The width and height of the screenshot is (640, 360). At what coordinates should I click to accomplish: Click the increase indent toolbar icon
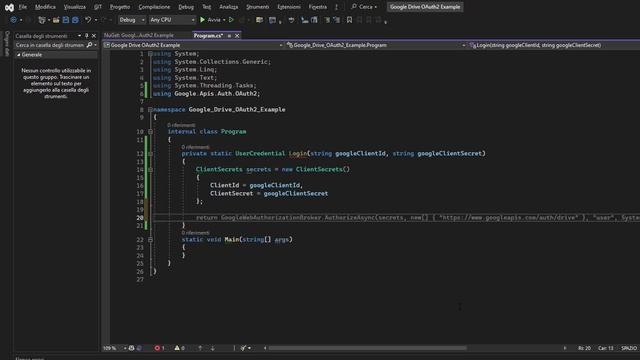[314, 20]
